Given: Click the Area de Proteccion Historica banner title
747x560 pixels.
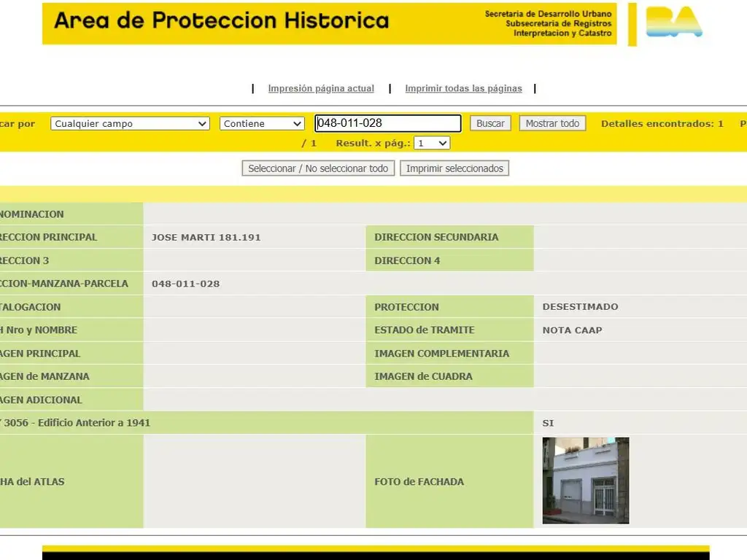Looking at the screenshot, I should (221, 20).
